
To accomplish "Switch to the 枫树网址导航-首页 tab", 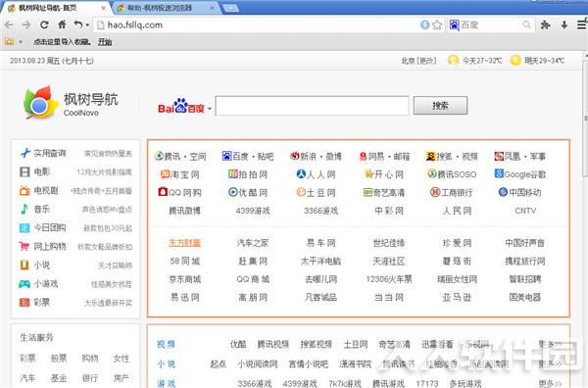I will pos(56,8).
